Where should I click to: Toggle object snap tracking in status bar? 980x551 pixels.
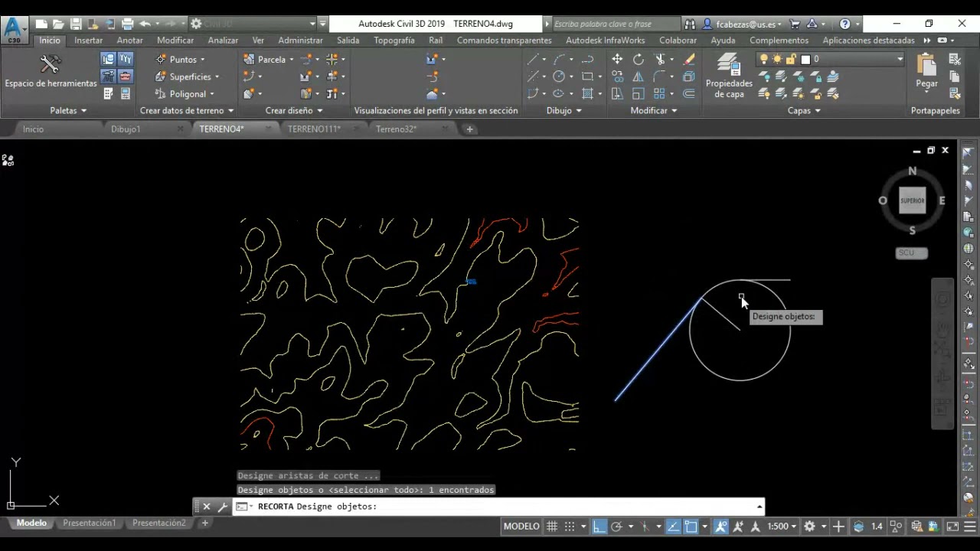(x=674, y=527)
